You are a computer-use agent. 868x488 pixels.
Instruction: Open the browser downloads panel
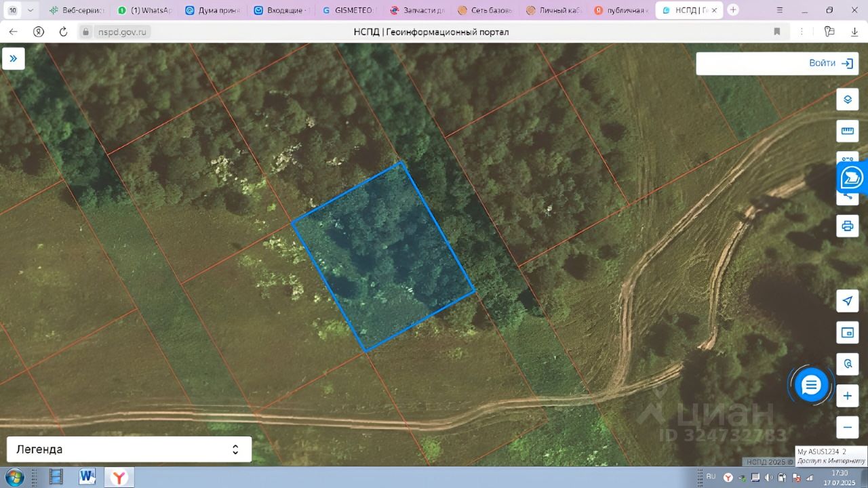pyautogui.click(x=854, y=32)
